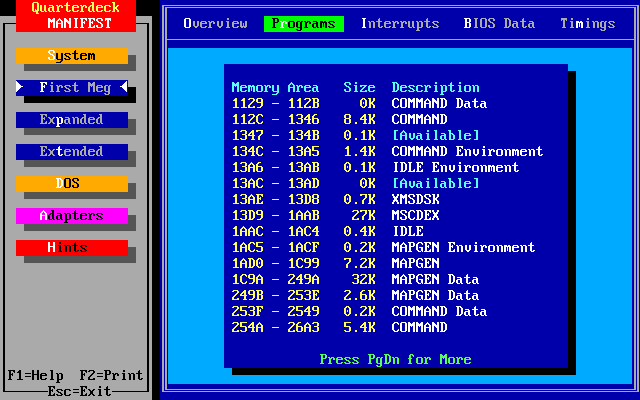640x400 pixels.
Task: Select the XMSDSK row
Action: pos(336,199)
